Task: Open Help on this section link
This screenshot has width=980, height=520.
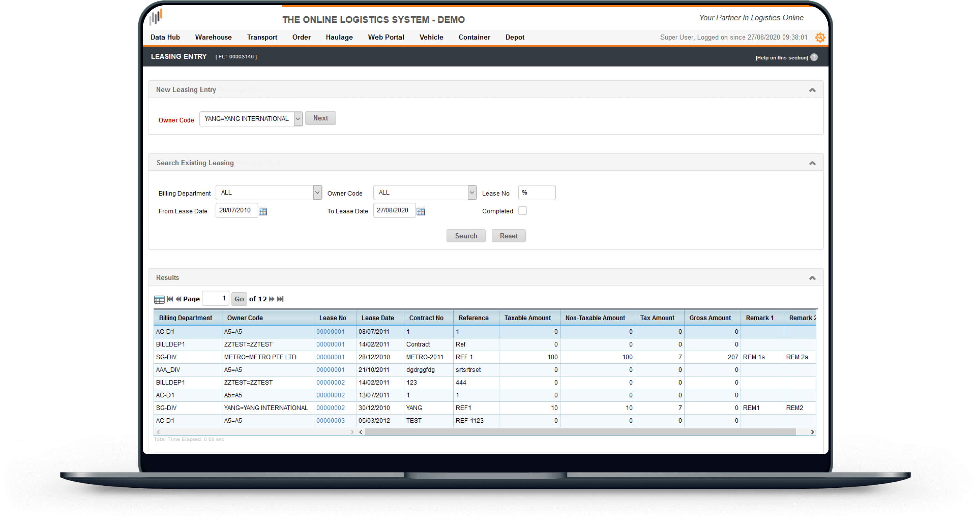Action: [782, 58]
